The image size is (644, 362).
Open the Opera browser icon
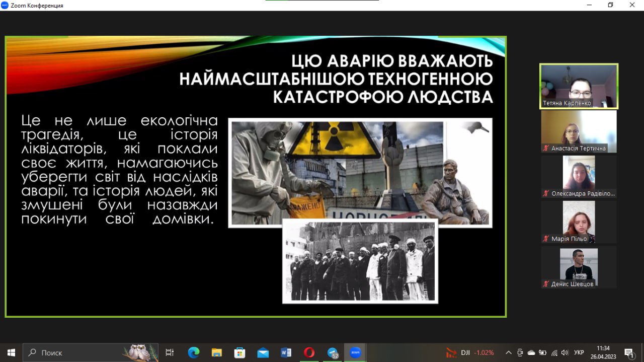pyautogui.click(x=309, y=352)
